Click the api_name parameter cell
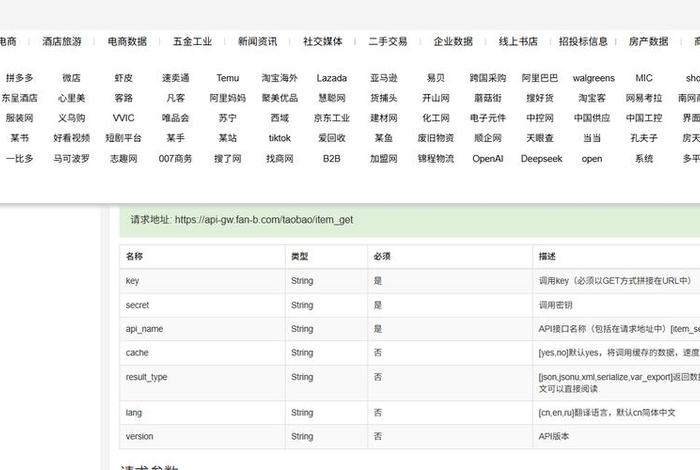The height and width of the screenshot is (470, 700). click(202, 329)
